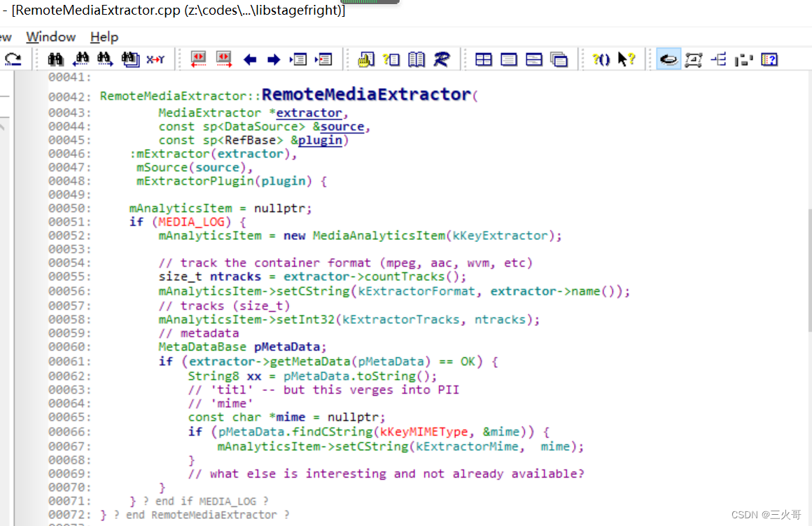Follow the underlined extractor parameter link
Screen dimensions: 812x526
(309, 113)
